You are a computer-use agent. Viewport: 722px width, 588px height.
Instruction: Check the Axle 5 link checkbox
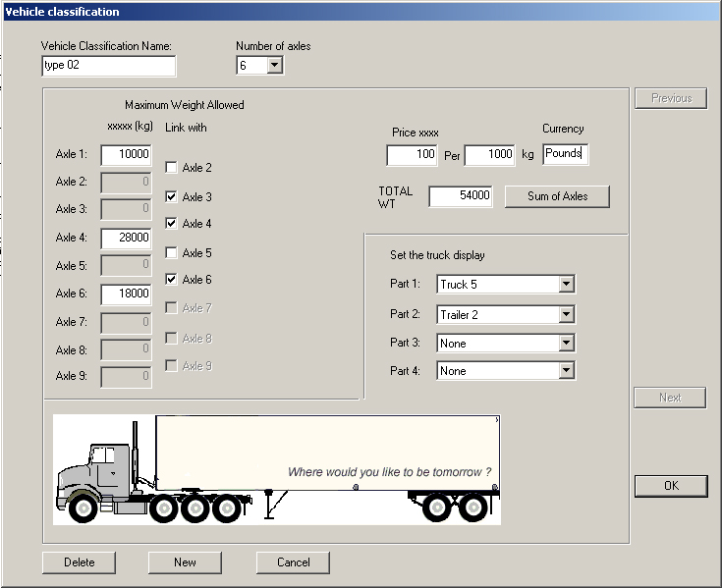click(171, 252)
